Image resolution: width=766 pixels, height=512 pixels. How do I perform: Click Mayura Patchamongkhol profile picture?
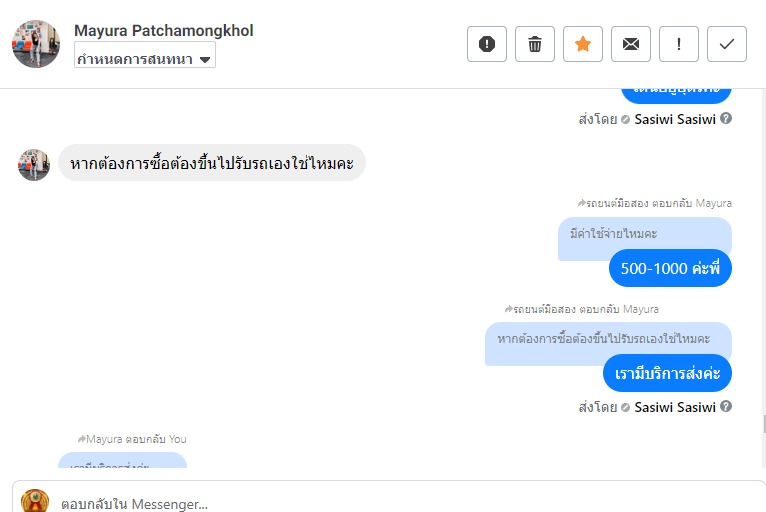[x=36, y=44]
